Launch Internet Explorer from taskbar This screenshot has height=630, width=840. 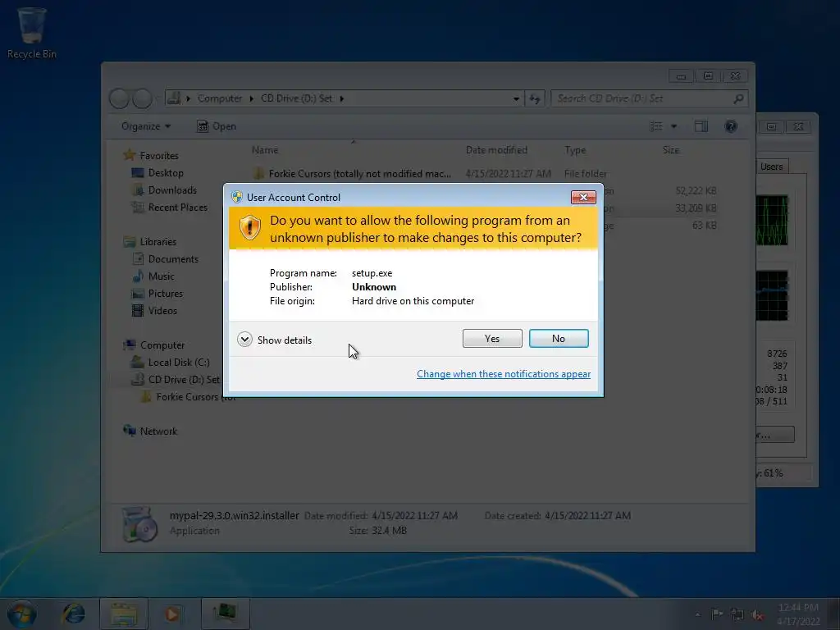pyautogui.click(x=73, y=614)
